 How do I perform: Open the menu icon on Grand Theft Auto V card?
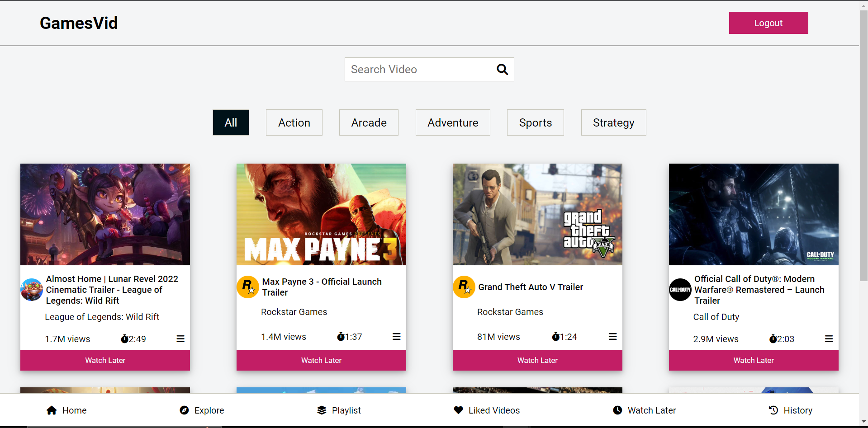coord(613,337)
